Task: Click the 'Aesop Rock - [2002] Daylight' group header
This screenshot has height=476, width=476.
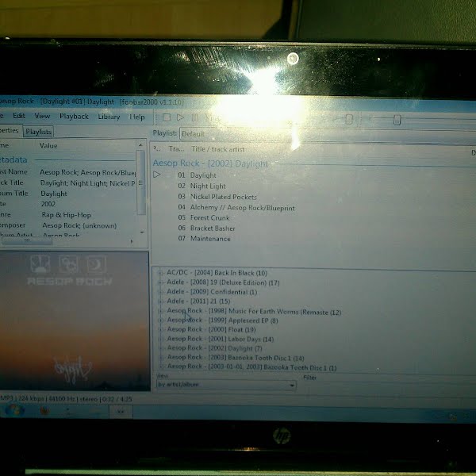Action: coord(210,163)
